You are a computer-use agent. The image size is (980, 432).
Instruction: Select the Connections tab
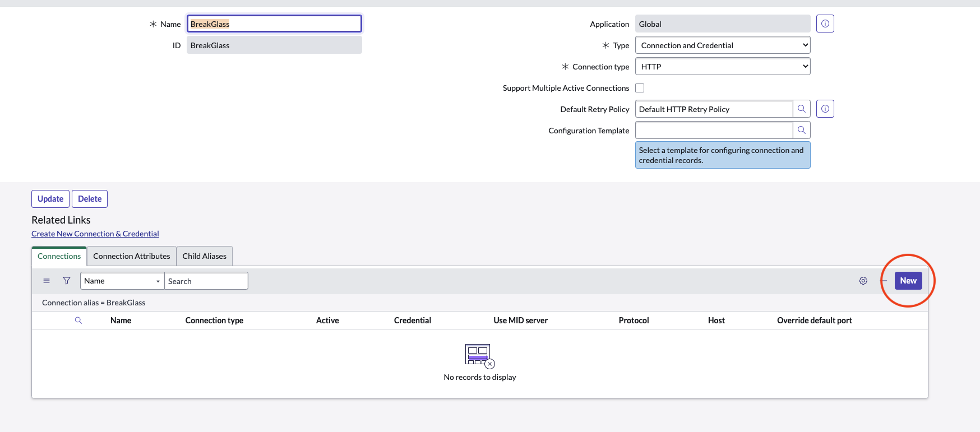point(59,256)
